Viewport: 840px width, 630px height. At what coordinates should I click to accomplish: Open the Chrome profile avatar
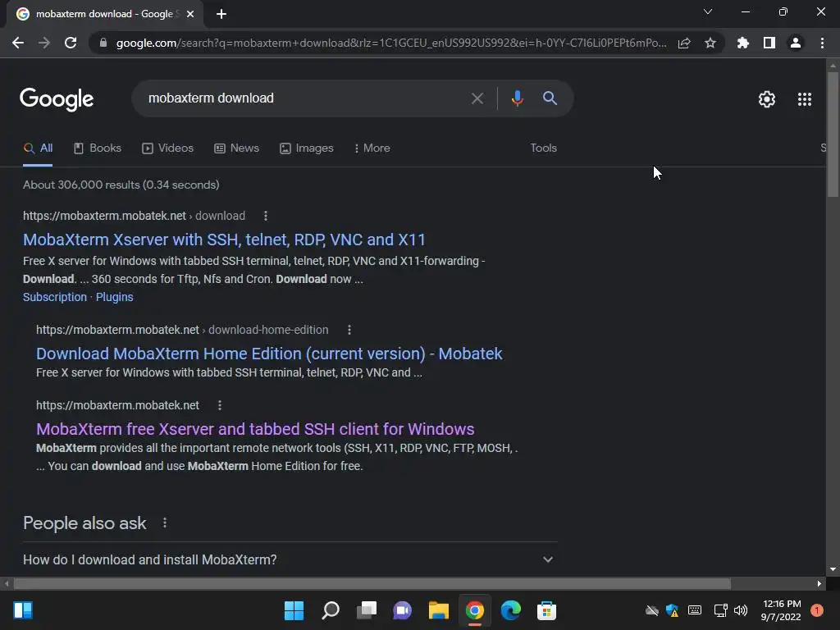[x=796, y=43]
